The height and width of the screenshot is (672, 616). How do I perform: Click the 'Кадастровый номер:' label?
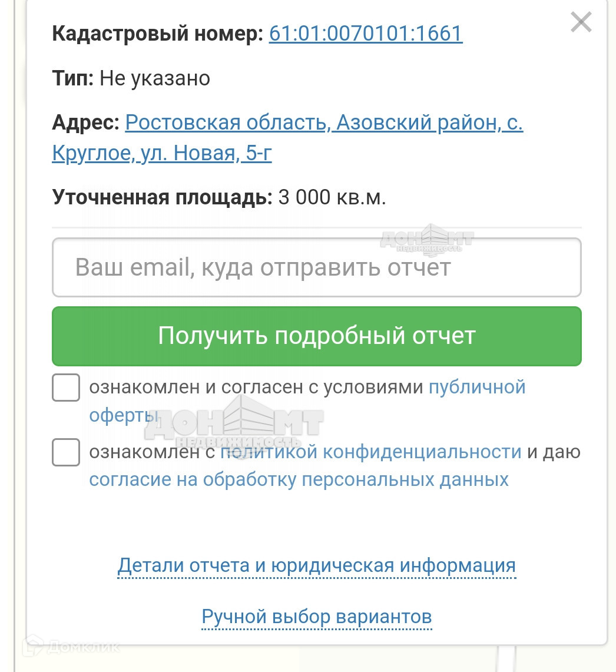(x=157, y=34)
